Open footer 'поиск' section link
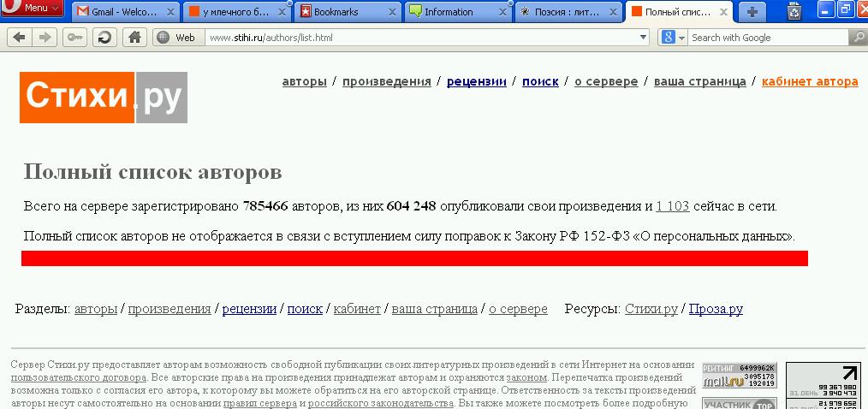This screenshot has height=409, width=868. pos(305,309)
